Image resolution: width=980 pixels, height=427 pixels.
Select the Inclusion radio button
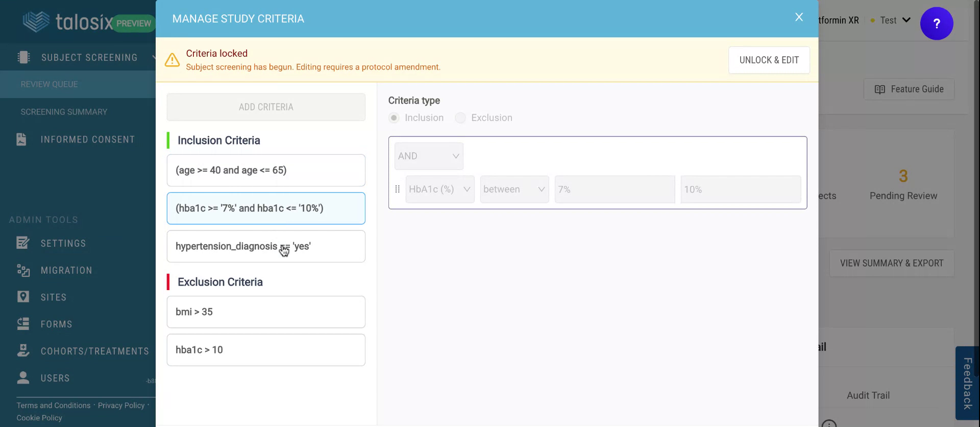394,118
